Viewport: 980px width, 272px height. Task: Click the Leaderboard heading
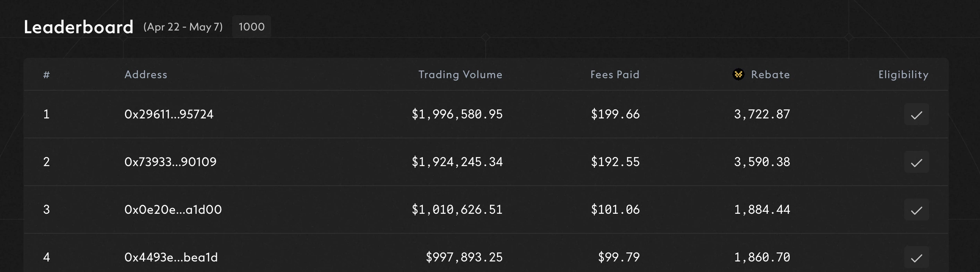pyautogui.click(x=79, y=27)
